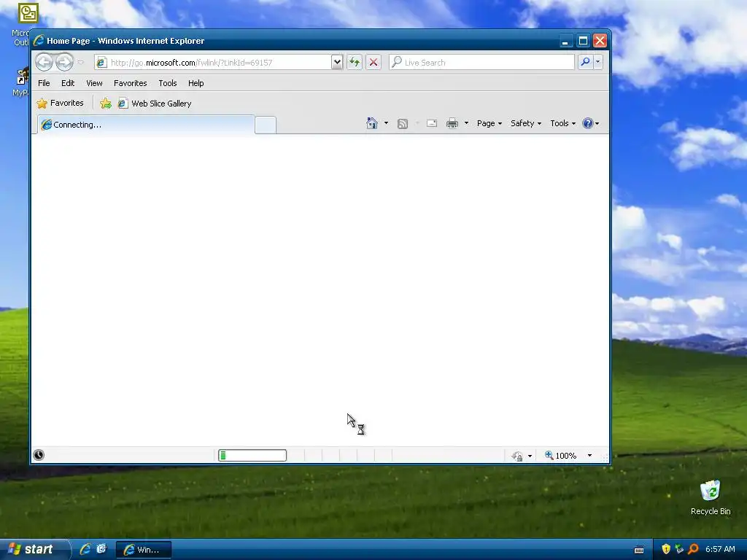The height and width of the screenshot is (560, 747).
Task: Open the search provider options dropdown
Action: pyautogui.click(x=598, y=62)
